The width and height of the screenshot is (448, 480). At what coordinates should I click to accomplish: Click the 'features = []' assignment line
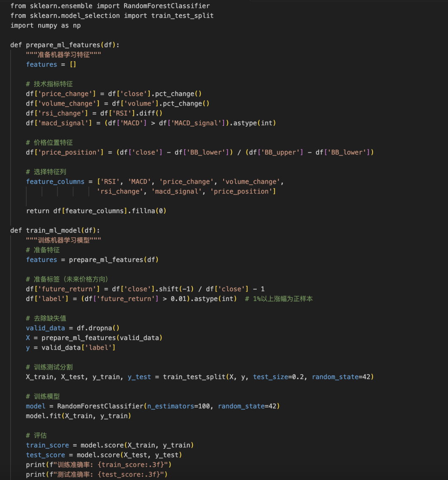(51, 65)
